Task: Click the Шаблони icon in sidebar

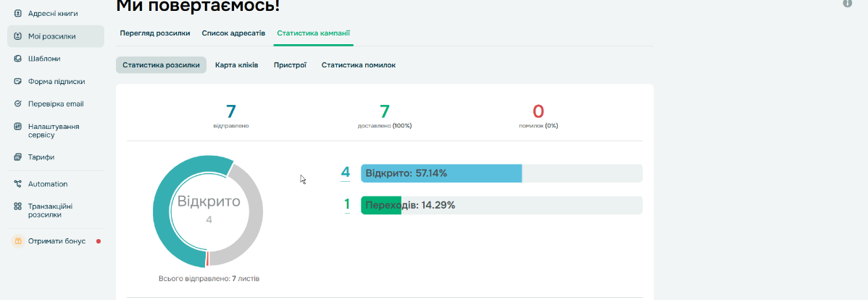Action: pyautogui.click(x=17, y=59)
